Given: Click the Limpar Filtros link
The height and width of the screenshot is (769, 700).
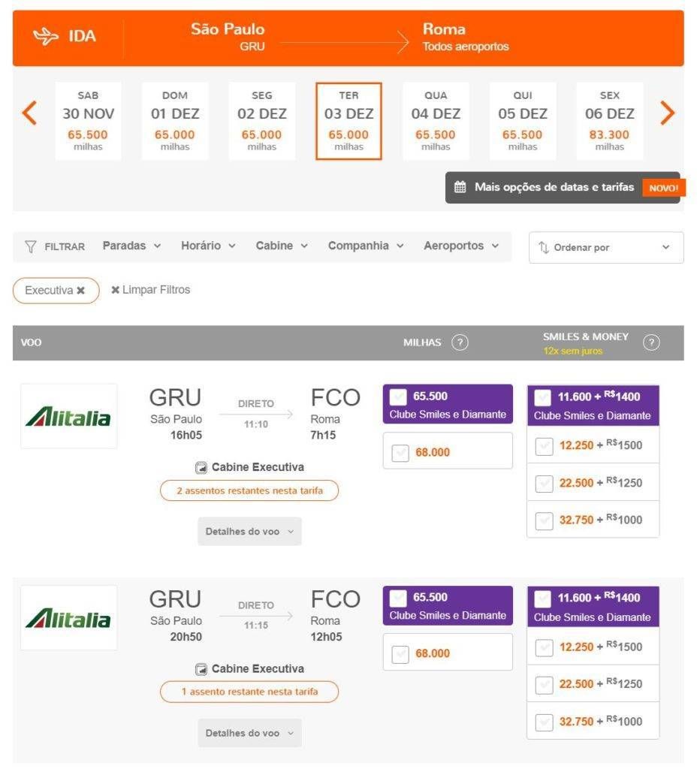Looking at the screenshot, I should coord(150,290).
